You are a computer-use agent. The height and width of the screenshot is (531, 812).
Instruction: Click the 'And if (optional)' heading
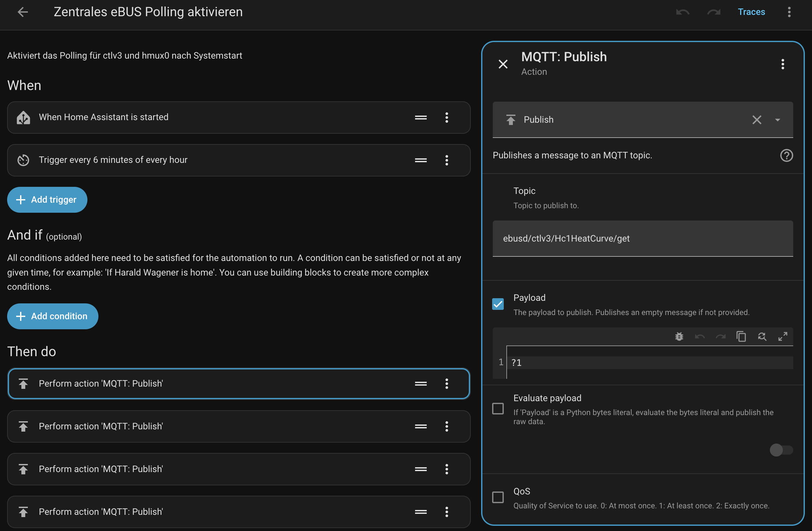pyautogui.click(x=44, y=235)
